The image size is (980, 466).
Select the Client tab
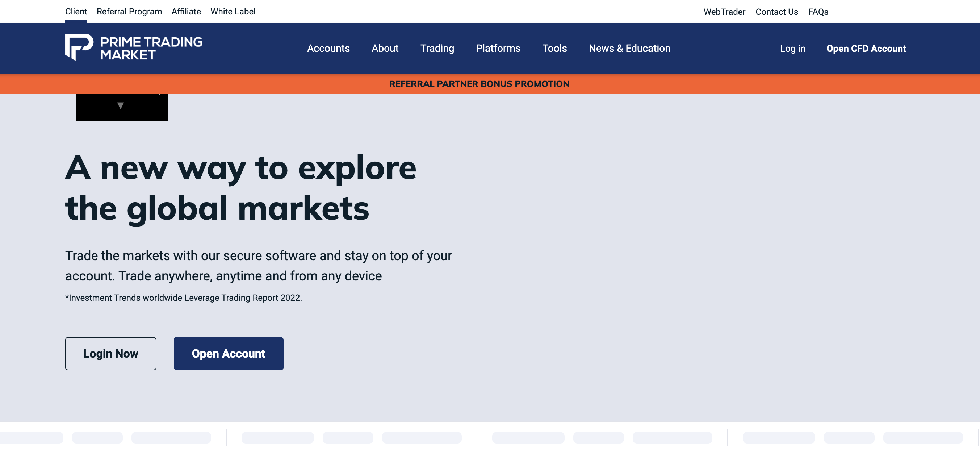click(x=76, y=12)
